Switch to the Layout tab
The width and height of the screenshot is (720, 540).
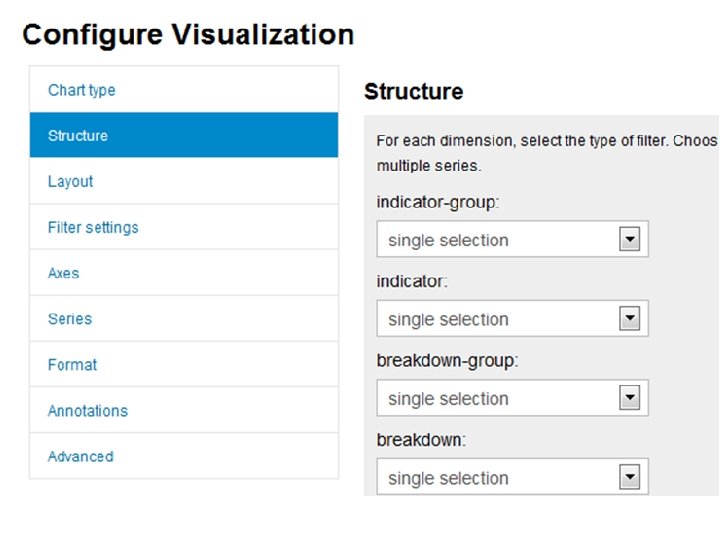71,182
